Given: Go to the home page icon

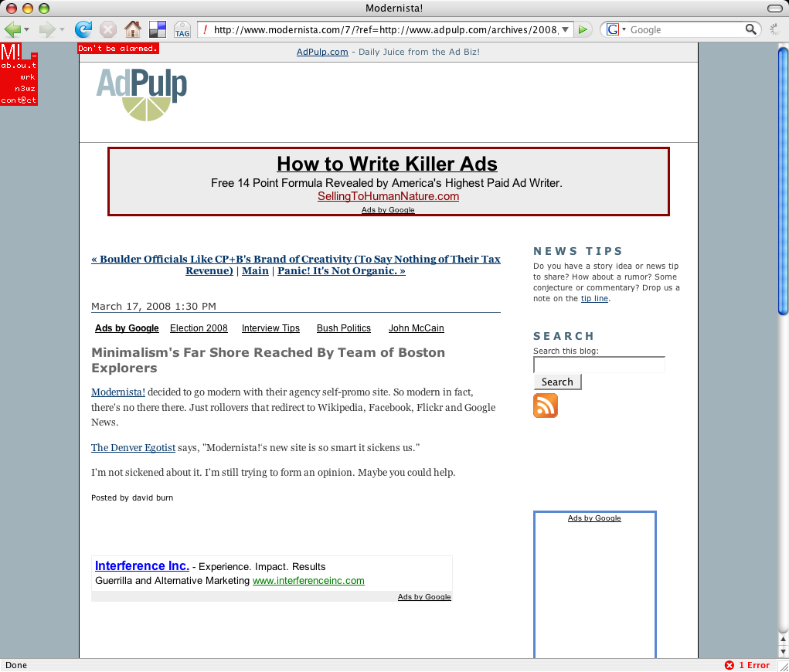Looking at the screenshot, I should click(133, 29).
